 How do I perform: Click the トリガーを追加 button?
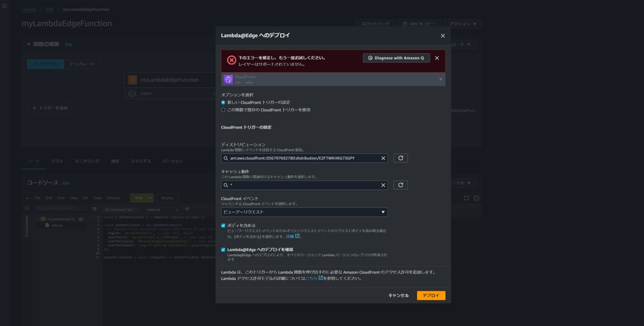(50, 108)
